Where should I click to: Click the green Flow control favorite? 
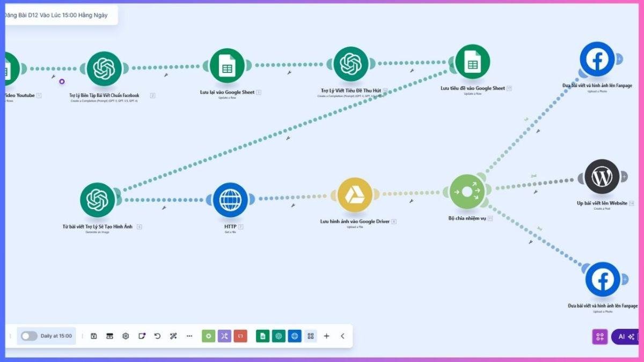(x=208, y=336)
